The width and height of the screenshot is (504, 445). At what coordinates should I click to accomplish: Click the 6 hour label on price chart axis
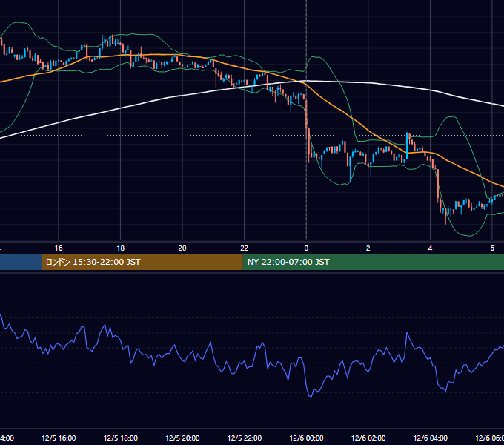click(x=492, y=248)
